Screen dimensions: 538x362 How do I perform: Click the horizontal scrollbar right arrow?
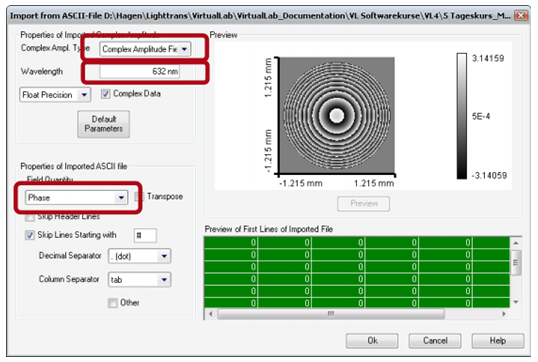tap(504, 314)
